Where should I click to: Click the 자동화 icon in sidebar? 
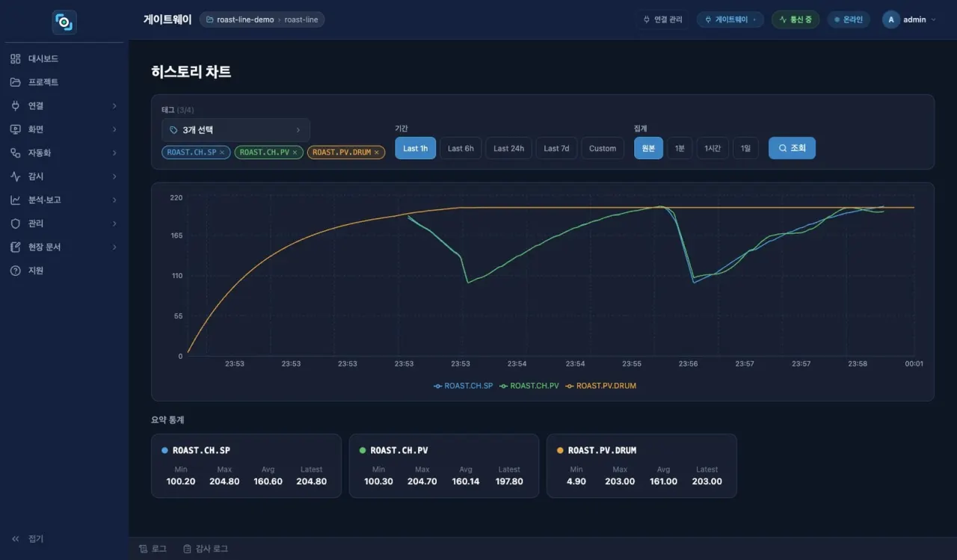(x=15, y=153)
